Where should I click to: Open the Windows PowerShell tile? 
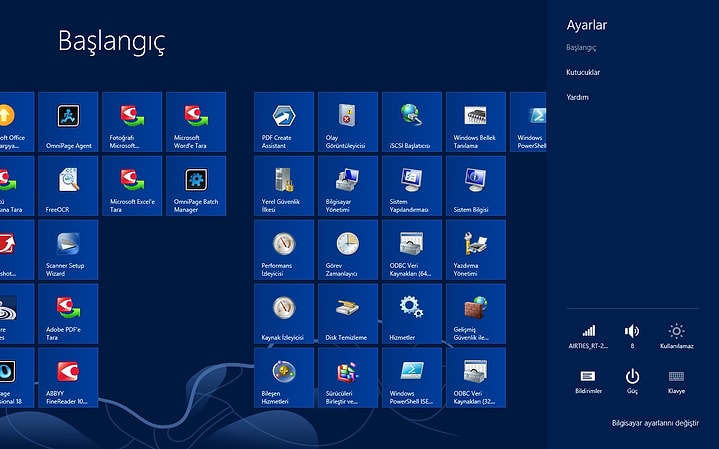click(528, 122)
